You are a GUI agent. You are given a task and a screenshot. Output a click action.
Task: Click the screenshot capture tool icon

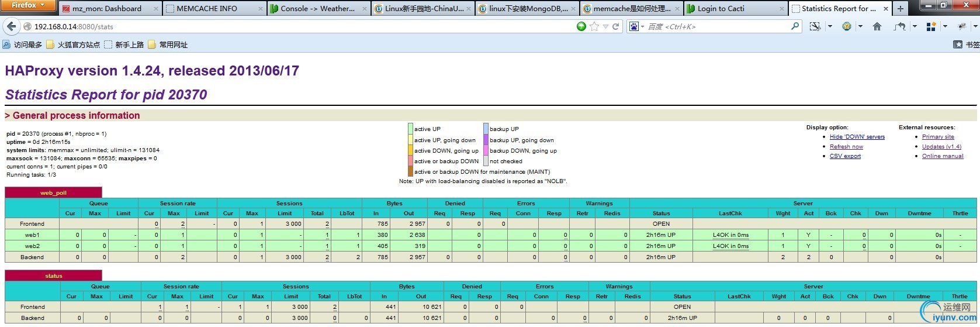815,26
